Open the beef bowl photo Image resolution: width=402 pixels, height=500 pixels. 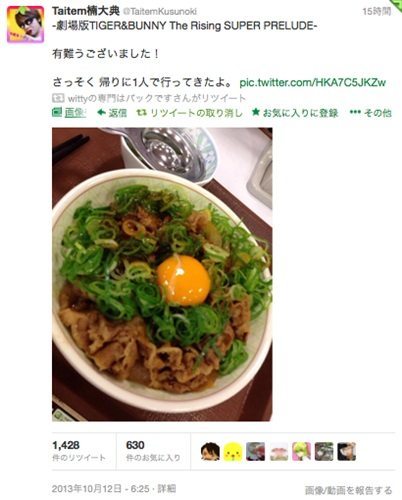tap(162, 274)
